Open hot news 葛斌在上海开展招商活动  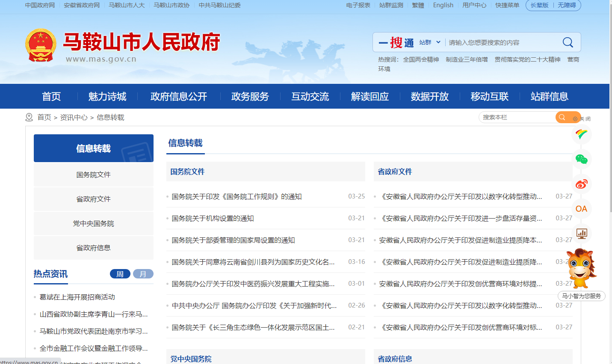click(77, 297)
